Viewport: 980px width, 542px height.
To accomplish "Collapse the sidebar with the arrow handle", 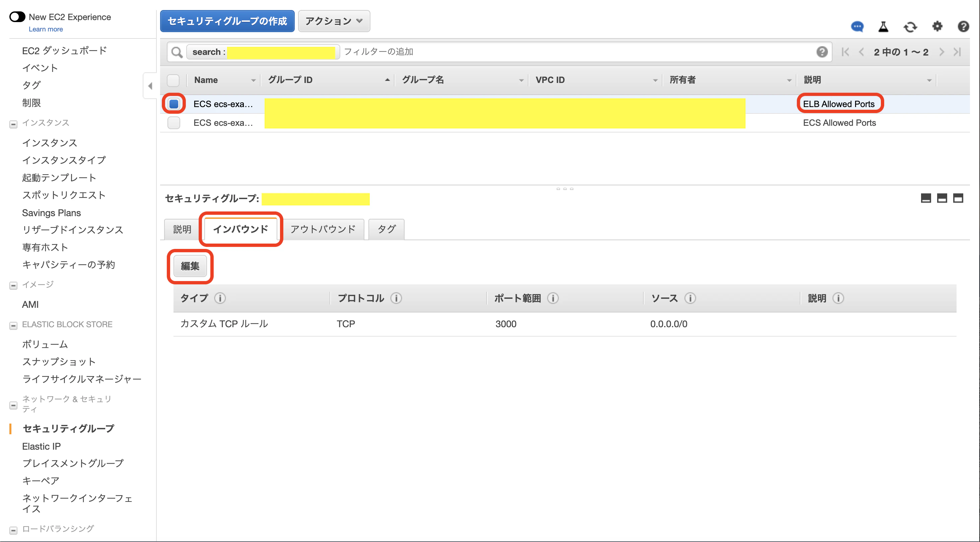I will [150, 86].
